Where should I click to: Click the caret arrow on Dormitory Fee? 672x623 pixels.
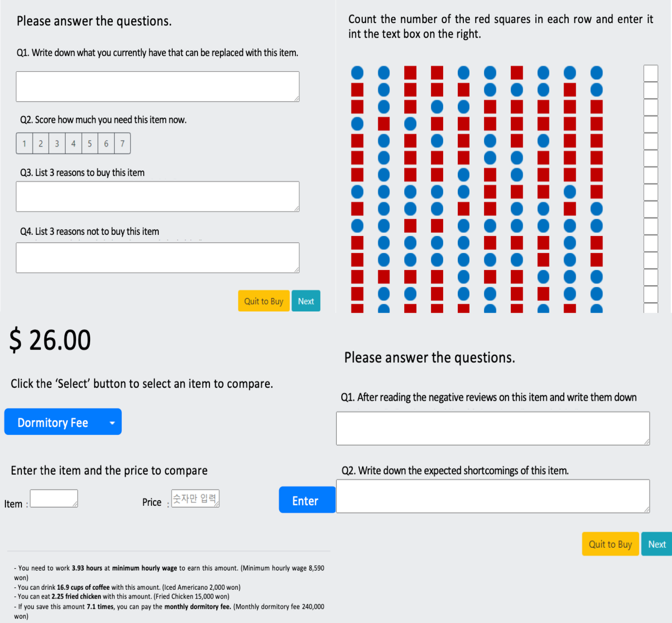(x=112, y=423)
